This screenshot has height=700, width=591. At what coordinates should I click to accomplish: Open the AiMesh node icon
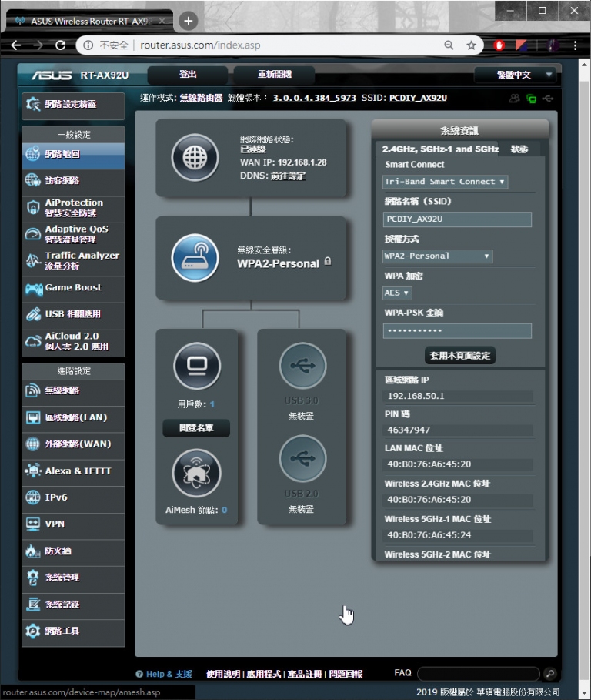click(x=197, y=474)
